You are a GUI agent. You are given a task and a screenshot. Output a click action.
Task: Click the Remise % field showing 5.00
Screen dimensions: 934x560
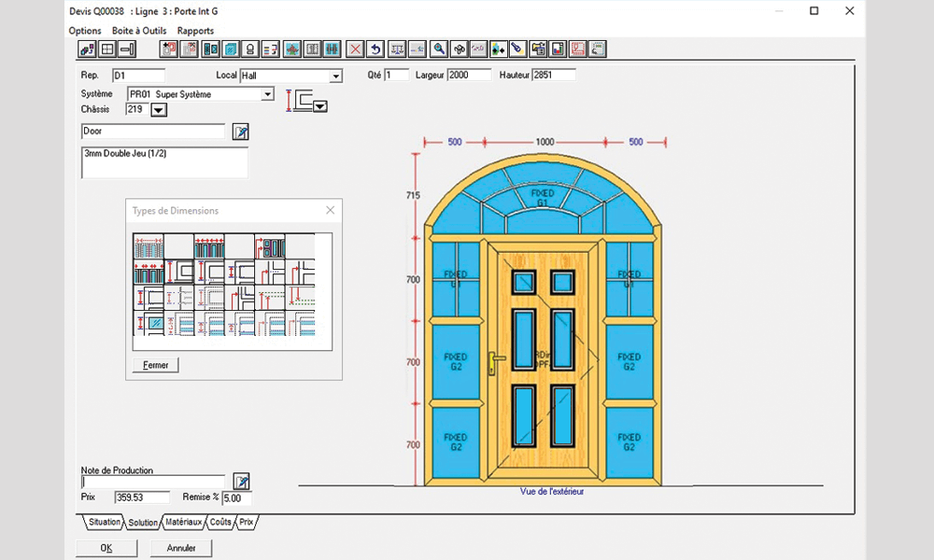click(x=236, y=498)
